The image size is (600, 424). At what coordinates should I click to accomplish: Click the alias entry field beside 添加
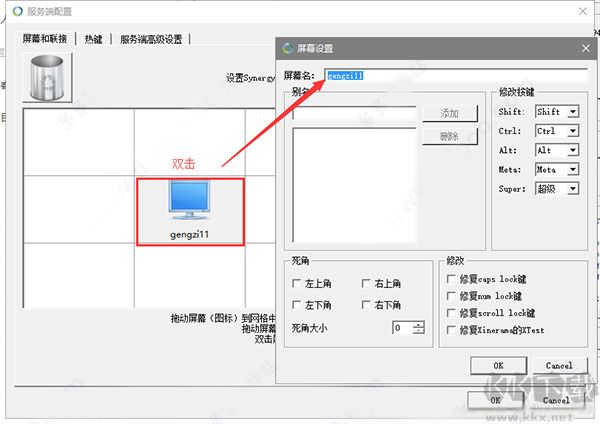[354, 113]
